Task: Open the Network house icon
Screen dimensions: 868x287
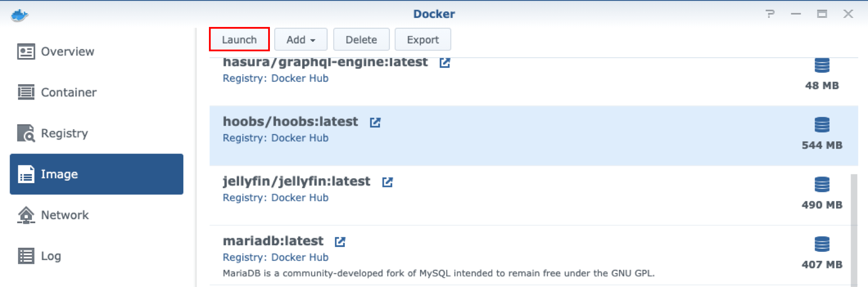Action: [26, 215]
